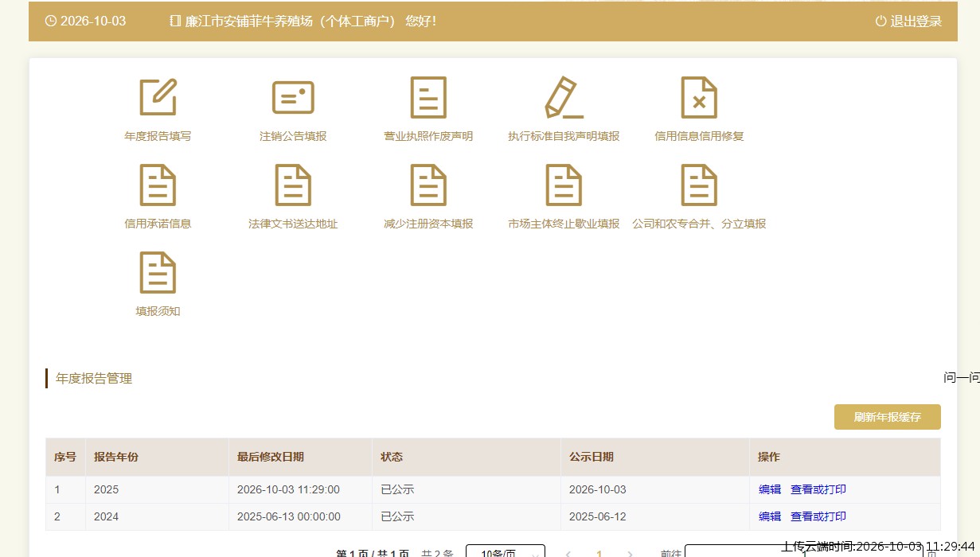This screenshot has width=980, height=557.
Task: Go to the next page arrow
Action: click(631, 553)
